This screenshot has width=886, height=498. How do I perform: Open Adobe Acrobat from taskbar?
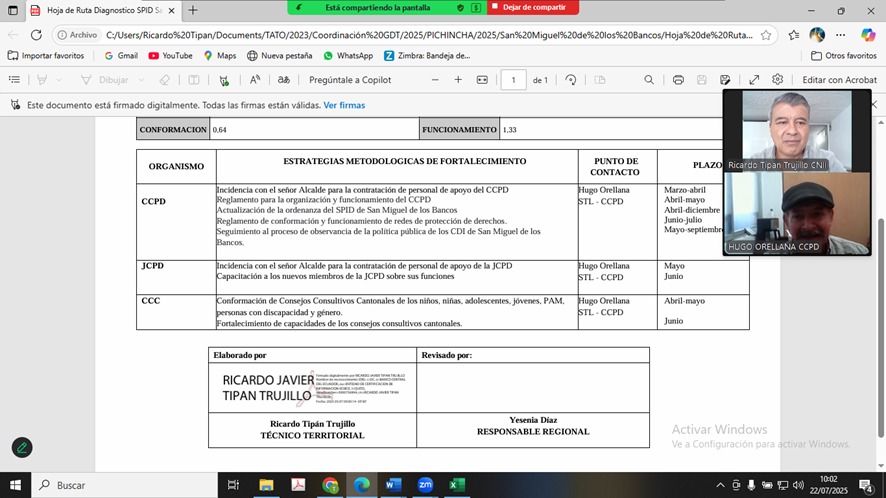[x=298, y=485]
